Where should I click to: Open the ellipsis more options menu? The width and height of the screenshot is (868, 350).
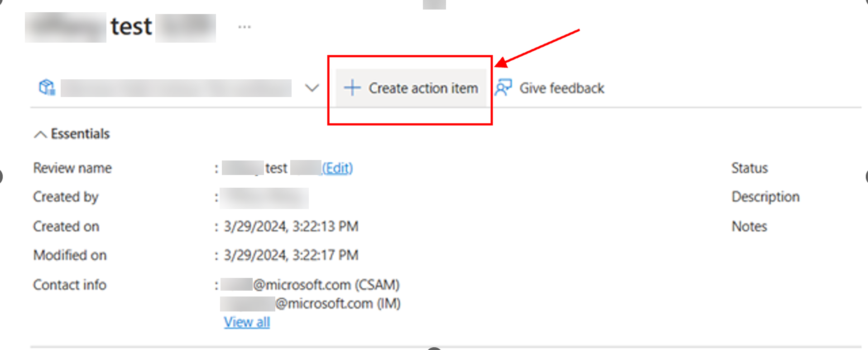(x=245, y=27)
